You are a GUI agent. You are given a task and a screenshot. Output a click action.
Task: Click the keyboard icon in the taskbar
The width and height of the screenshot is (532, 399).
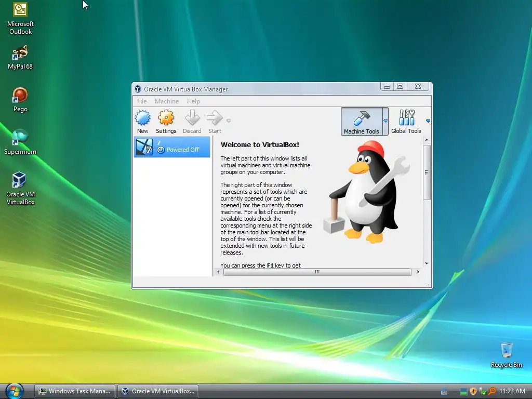pyautogui.click(x=444, y=392)
